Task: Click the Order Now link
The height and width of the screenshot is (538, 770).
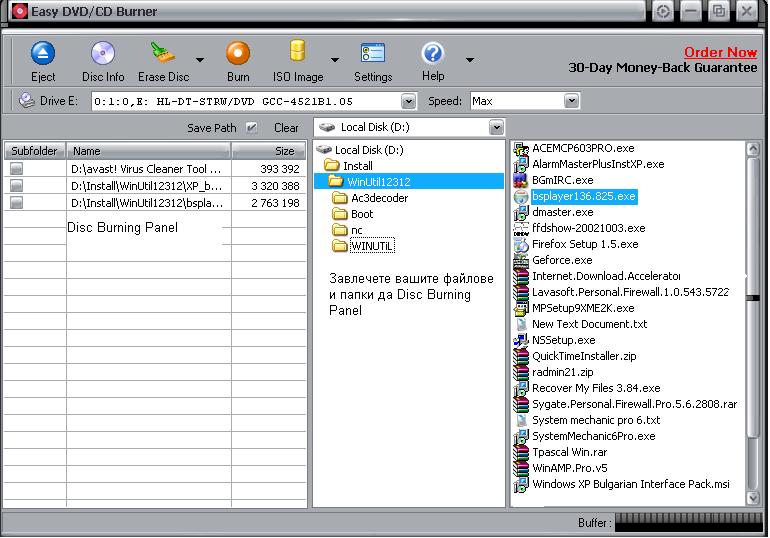Action: click(720, 52)
